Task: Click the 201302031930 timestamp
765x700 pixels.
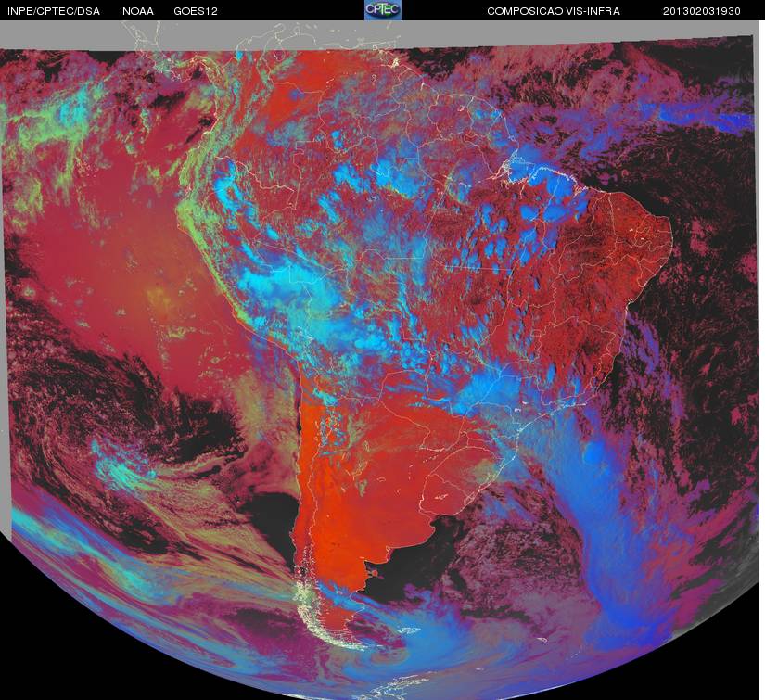Action: point(702,11)
